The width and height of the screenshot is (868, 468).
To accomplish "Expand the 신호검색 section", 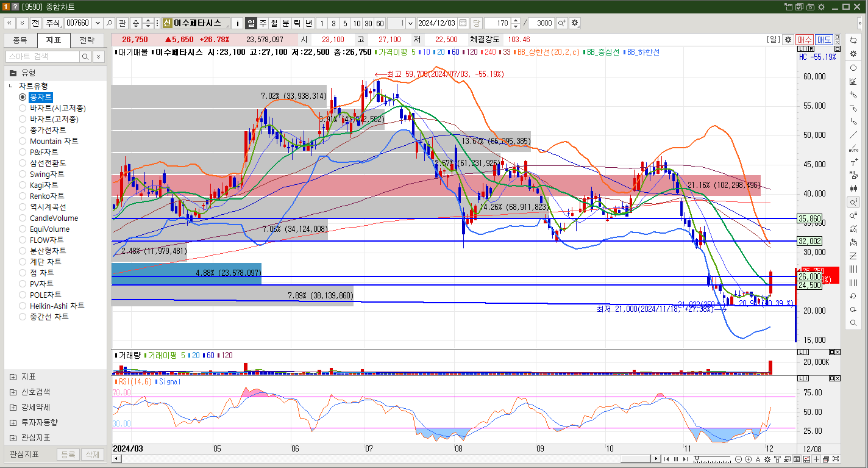I will click(13, 392).
